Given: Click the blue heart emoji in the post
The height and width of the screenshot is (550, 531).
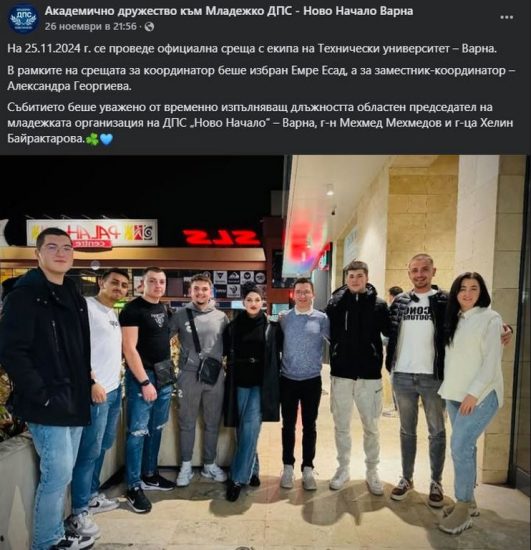Looking at the screenshot, I should [106, 139].
